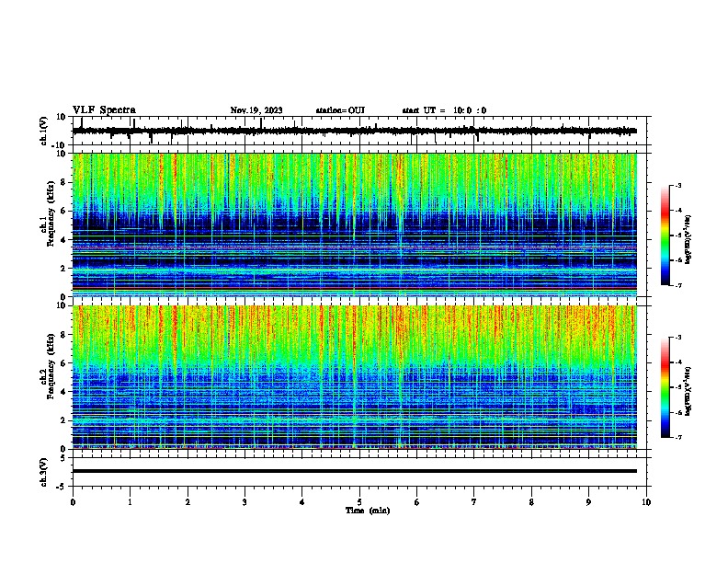Click the 2 kHz tick on ch.1 frequency axis

click(x=63, y=268)
